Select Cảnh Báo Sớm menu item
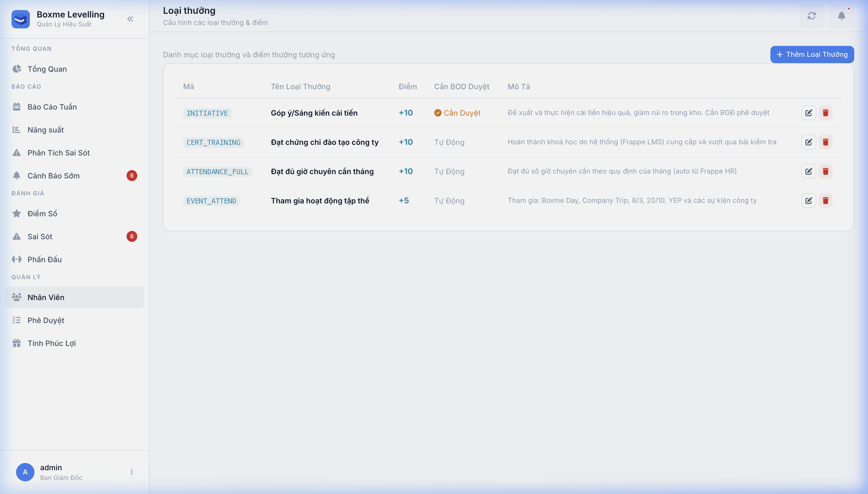This screenshot has width=868, height=494. 53,176
